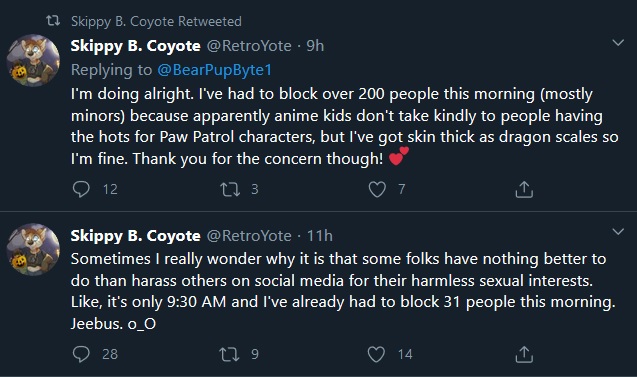Click the 9h timestamp of the first tweet
The height and width of the screenshot is (377, 637).
click(x=315, y=46)
